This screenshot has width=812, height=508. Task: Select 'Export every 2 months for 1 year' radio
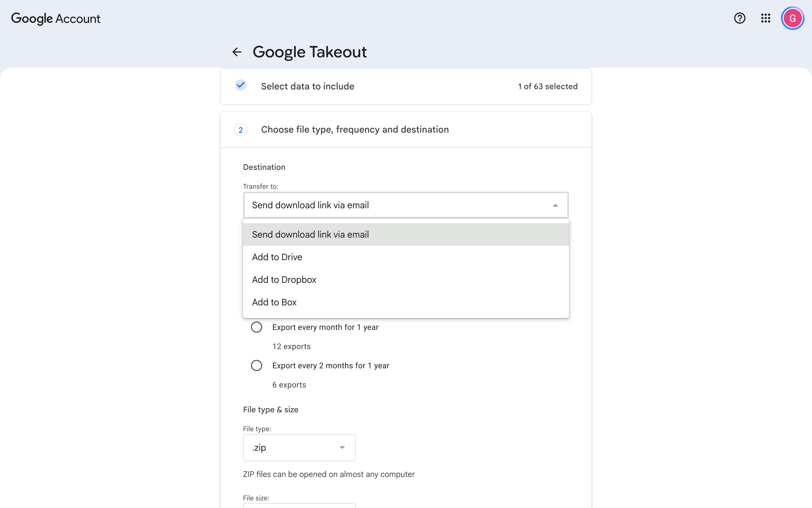(x=257, y=365)
